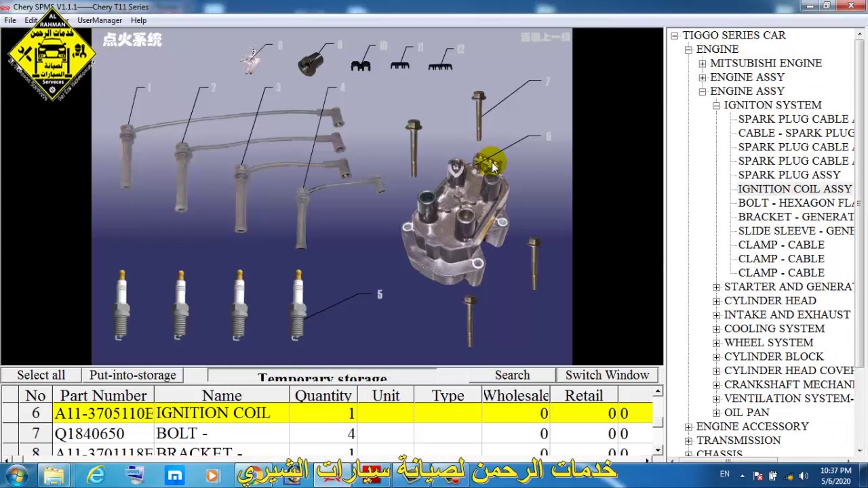Select the IGNITION COIL name cell
This screenshot has height=488, width=868.
tap(222, 413)
